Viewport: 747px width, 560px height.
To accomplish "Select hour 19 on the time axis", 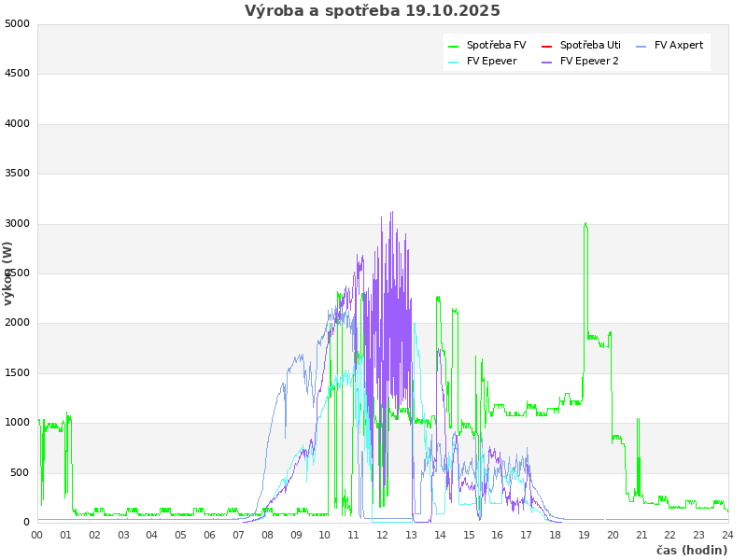I will coord(584,536).
